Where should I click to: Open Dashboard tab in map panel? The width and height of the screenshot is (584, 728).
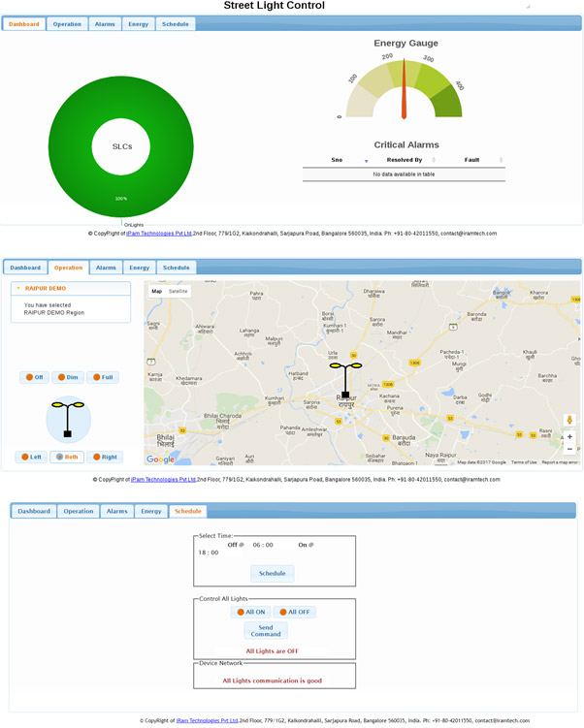tap(25, 268)
